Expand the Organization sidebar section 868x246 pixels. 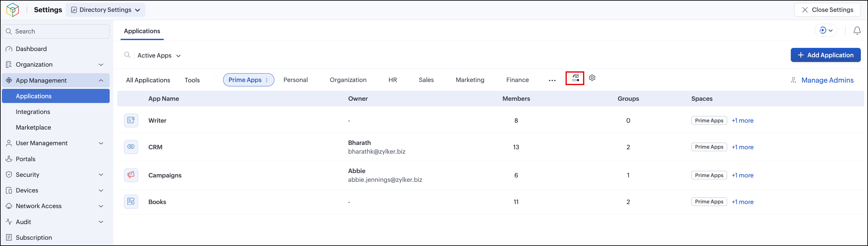tap(101, 64)
